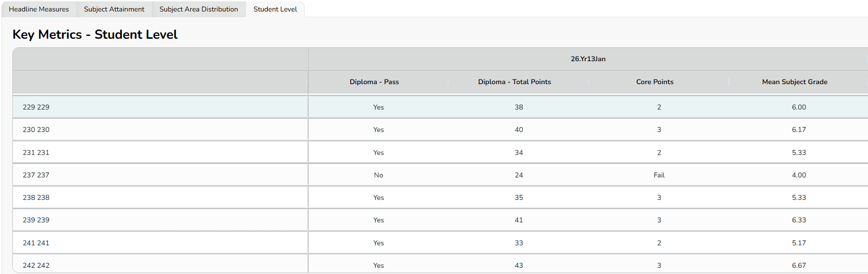Image resolution: width=868 pixels, height=274 pixels.
Task: Click the Mean Subject Grade column header
Action: 794,82
